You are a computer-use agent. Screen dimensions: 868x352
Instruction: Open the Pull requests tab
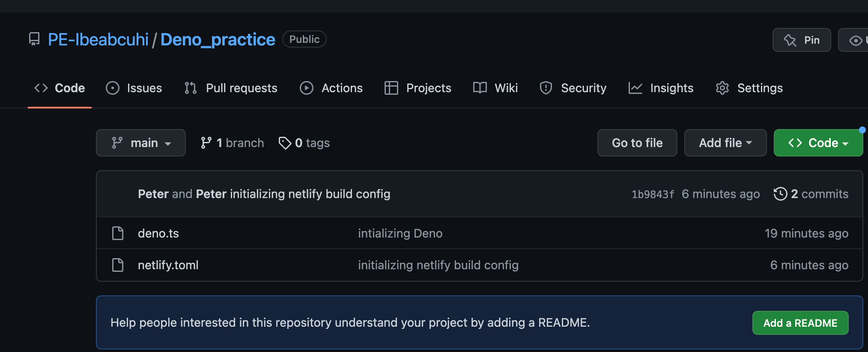tap(231, 88)
